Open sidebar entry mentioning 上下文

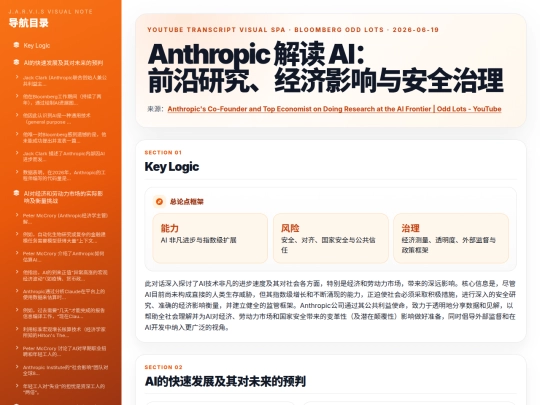pyautogui.click(x=64, y=238)
